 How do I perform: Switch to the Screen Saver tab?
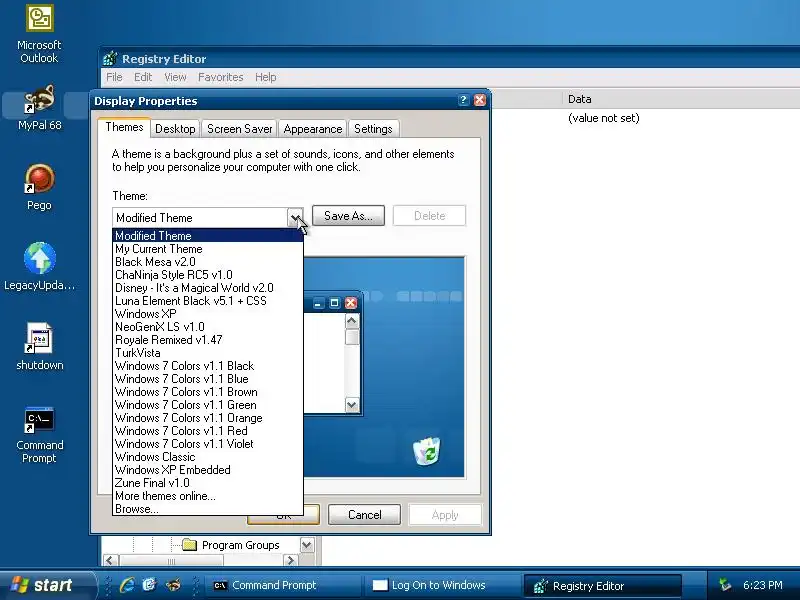coord(239,129)
